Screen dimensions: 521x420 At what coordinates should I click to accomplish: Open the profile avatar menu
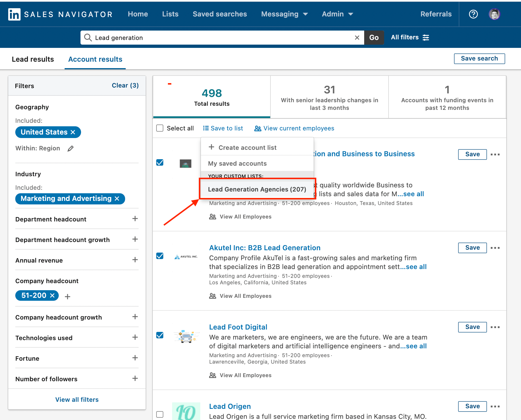[x=495, y=14]
